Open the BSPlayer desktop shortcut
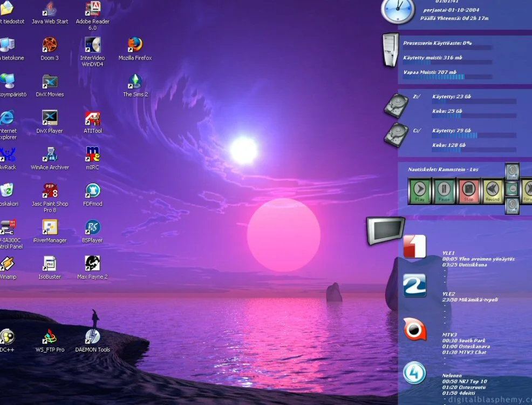 point(92,227)
